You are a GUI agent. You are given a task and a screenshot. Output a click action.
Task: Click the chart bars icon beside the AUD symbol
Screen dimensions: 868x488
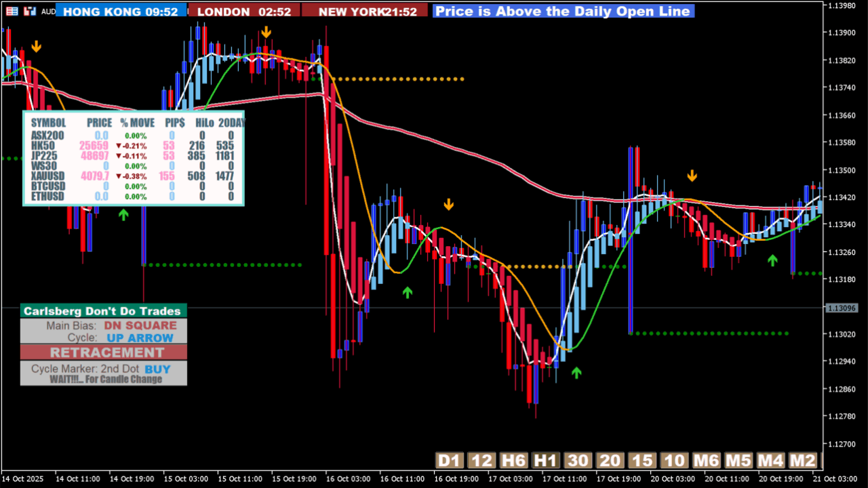30,11
